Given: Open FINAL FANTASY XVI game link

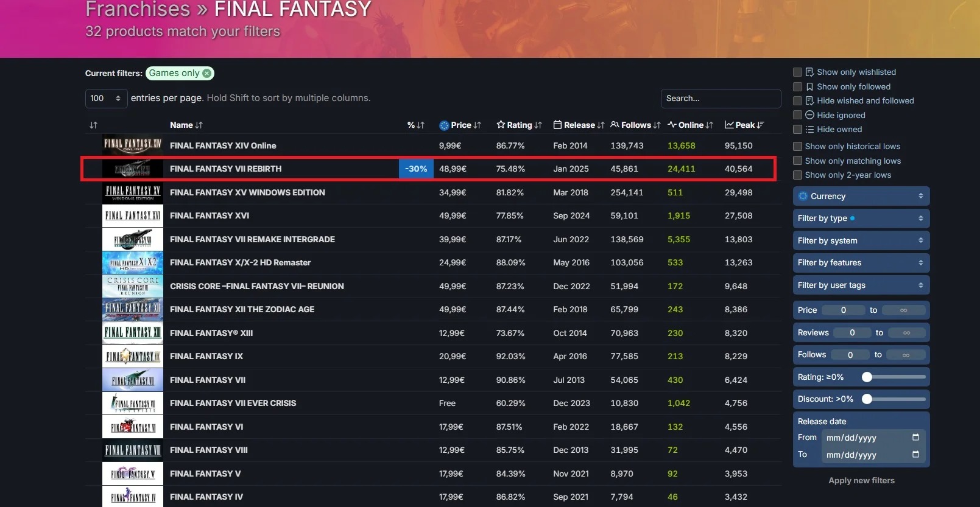Looking at the screenshot, I should [210, 215].
